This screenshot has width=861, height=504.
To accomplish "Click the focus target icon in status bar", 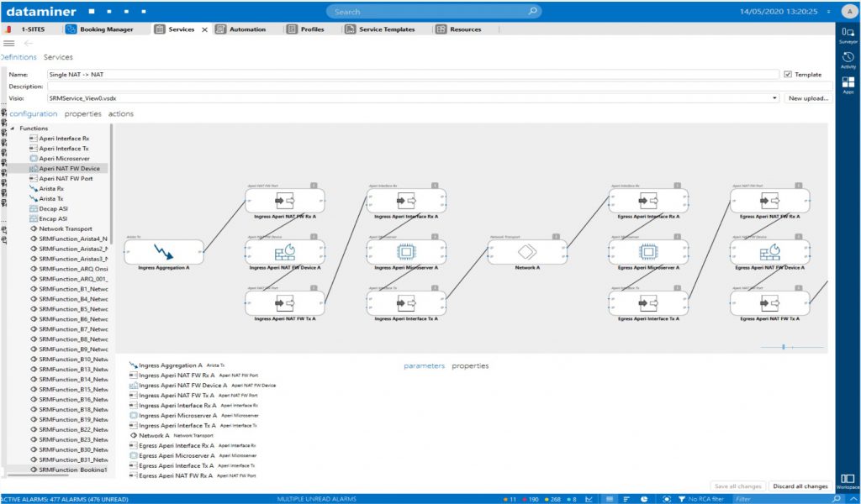I will [x=667, y=499].
